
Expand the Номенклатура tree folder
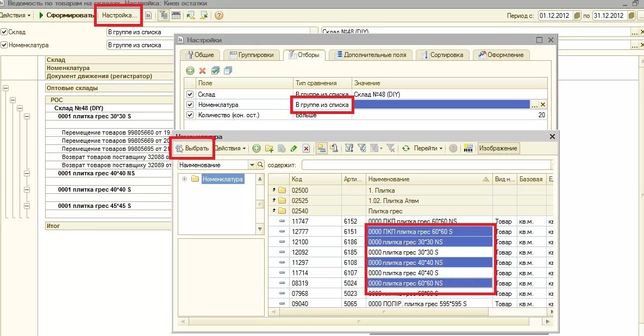[x=184, y=179]
